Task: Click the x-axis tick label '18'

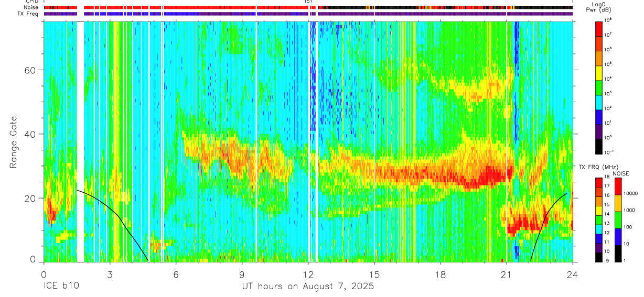Action: coord(441,274)
